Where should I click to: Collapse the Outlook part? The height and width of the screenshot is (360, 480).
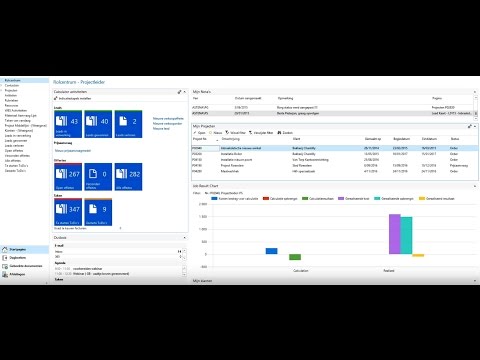click(x=185, y=238)
